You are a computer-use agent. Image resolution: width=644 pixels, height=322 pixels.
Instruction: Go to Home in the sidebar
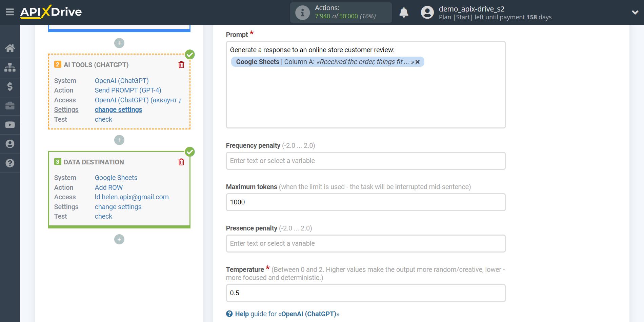pos(10,48)
